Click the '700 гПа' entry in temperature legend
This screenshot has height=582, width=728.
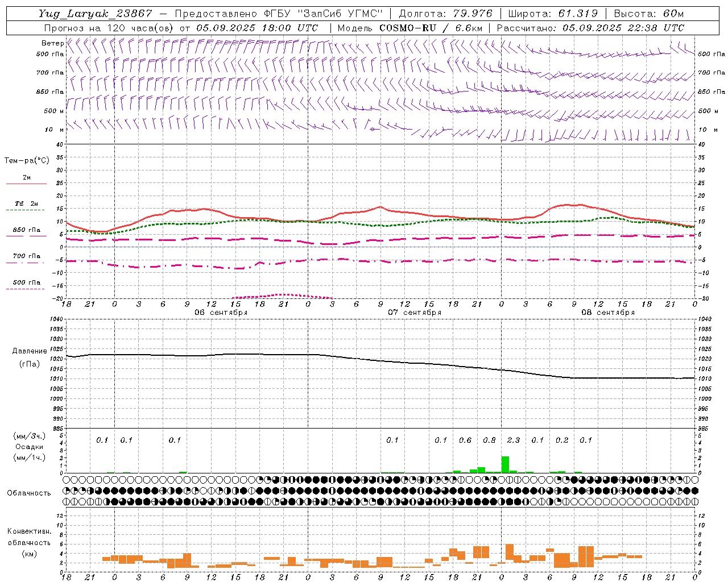click(x=27, y=256)
